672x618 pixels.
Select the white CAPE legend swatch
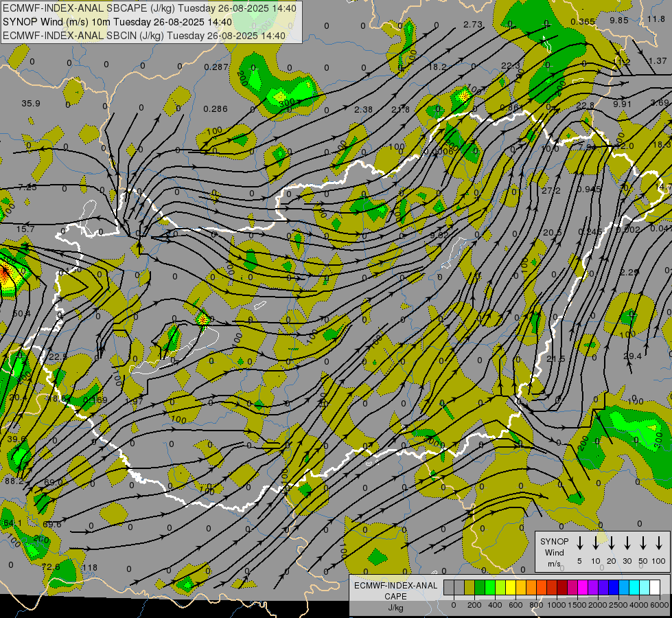coord(654,588)
